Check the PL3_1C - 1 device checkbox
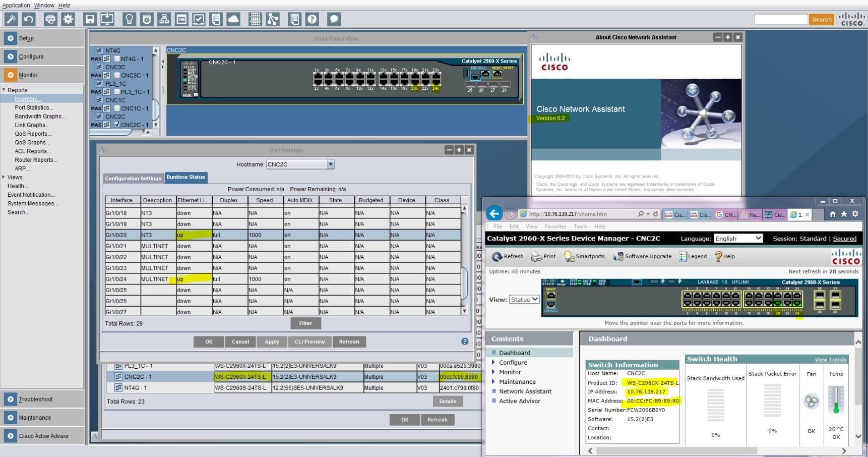Screen dimensions: 868x457 tap(117, 92)
